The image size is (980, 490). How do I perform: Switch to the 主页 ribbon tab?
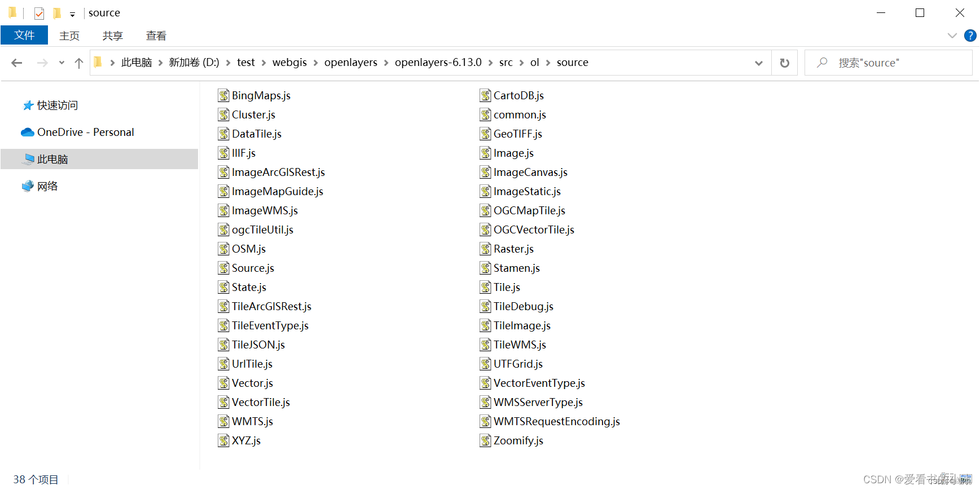(69, 36)
